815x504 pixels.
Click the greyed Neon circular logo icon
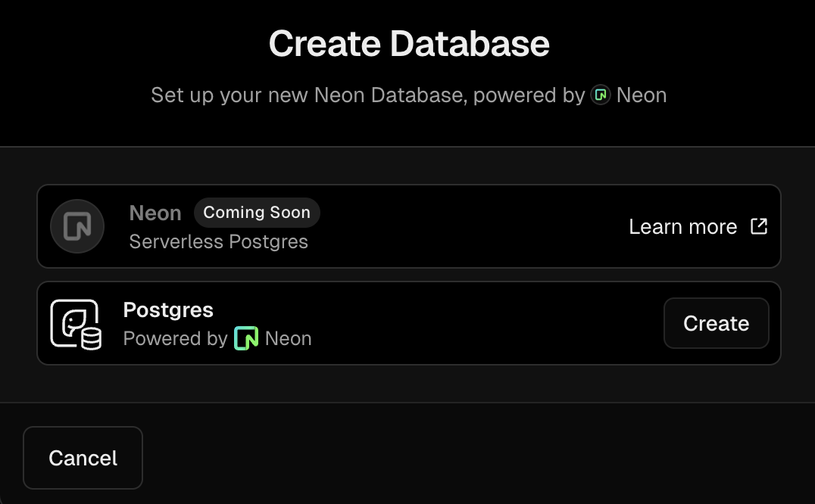[x=77, y=226]
